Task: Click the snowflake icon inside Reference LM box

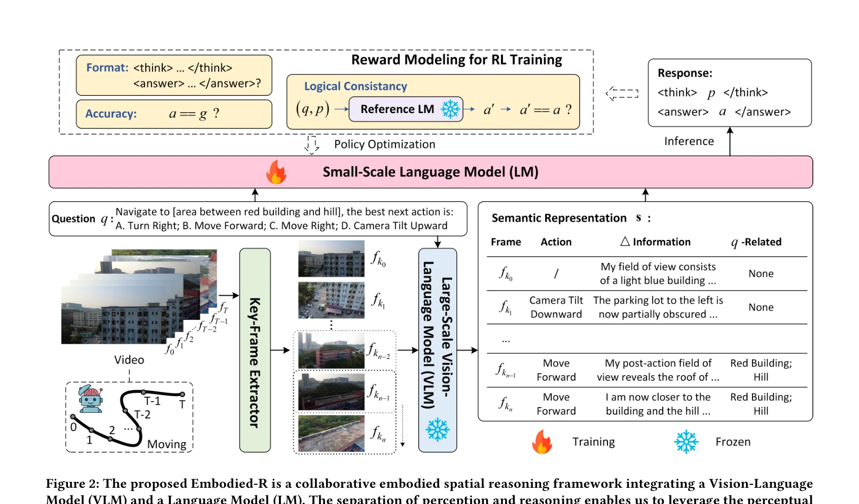Action: pyautogui.click(x=450, y=109)
